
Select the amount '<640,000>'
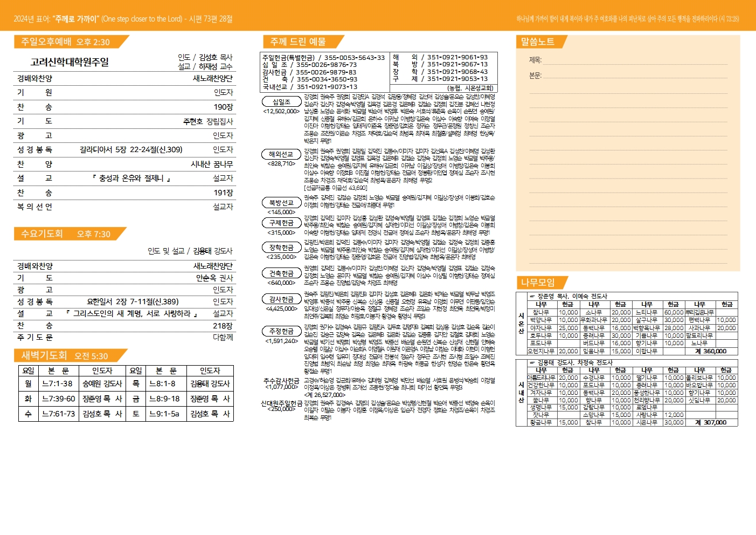click(281, 283)
